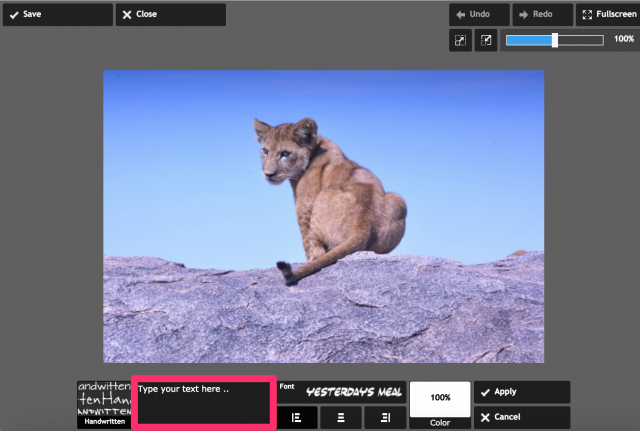
Task: Close the image editor
Action: 170,15
